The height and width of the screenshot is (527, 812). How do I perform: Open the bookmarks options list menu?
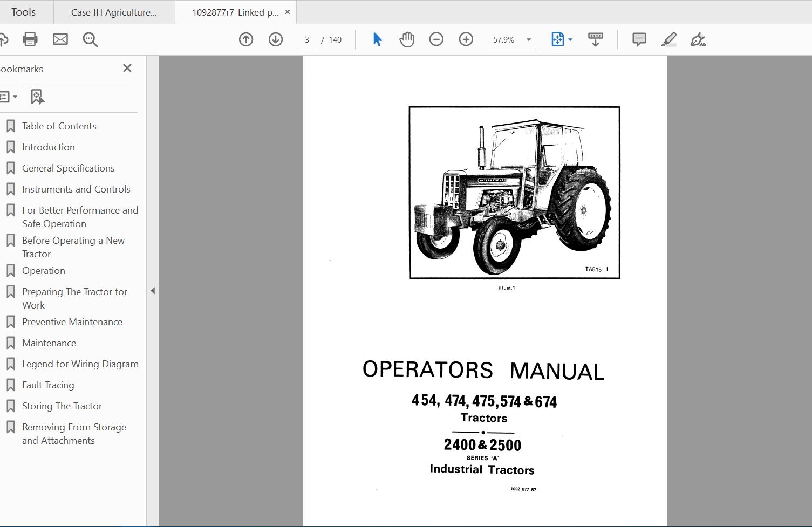point(8,97)
